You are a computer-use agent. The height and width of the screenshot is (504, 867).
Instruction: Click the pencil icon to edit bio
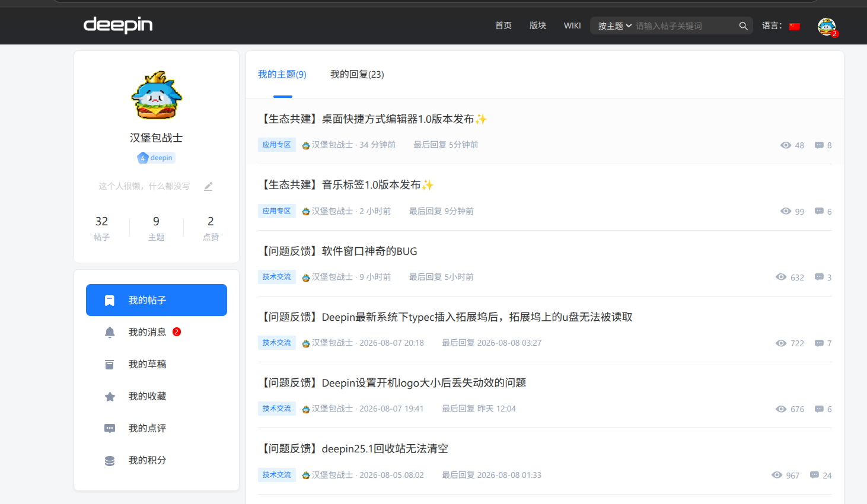pos(208,186)
